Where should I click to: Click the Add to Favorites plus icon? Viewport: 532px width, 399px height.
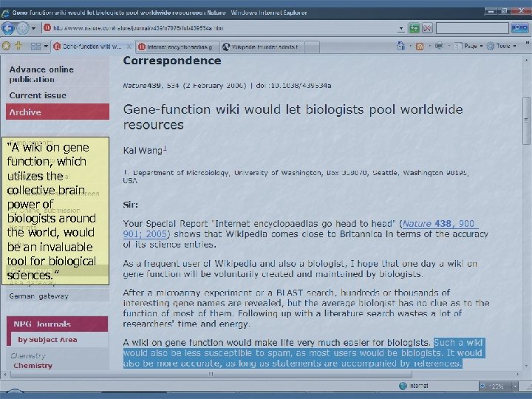coord(18,46)
